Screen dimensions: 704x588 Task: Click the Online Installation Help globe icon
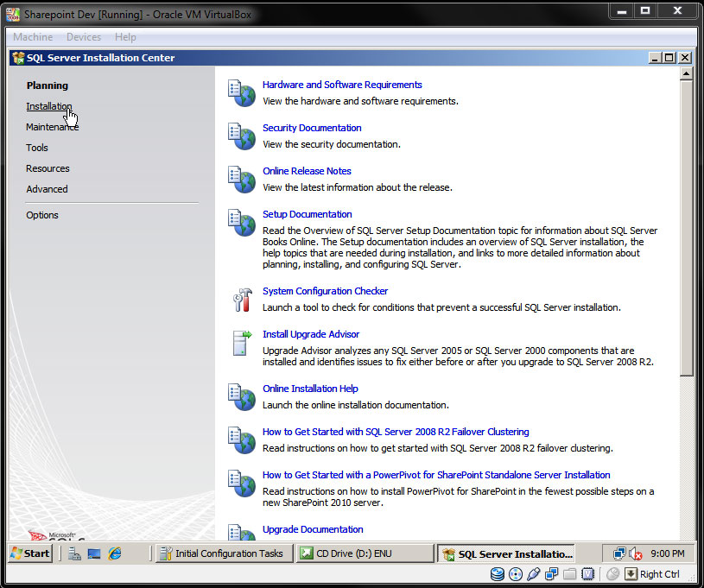tap(242, 397)
